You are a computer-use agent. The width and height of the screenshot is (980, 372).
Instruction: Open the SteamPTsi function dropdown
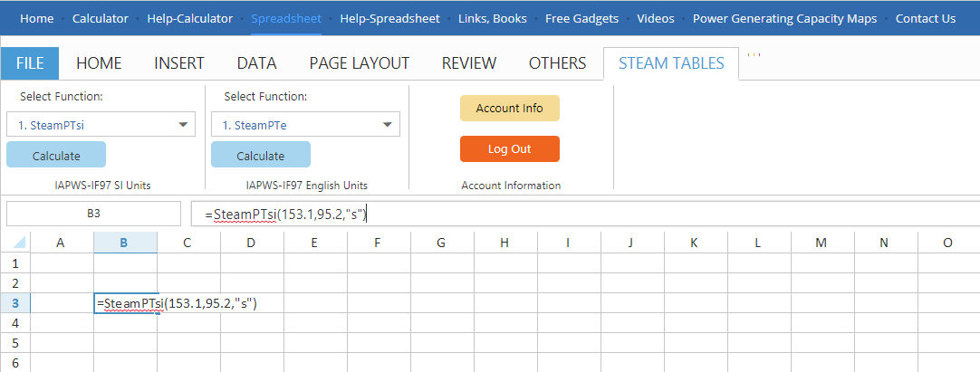click(x=101, y=125)
